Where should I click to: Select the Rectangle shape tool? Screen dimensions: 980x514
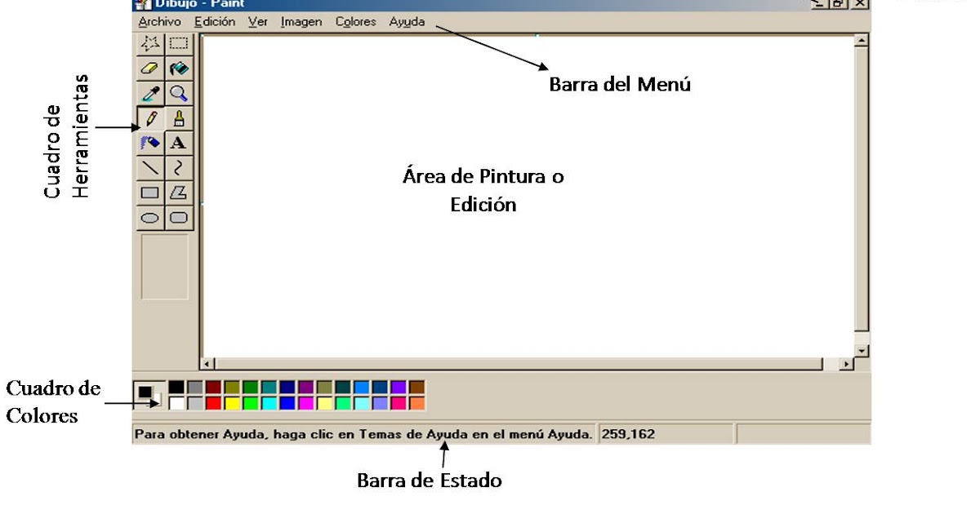click(150, 192)
